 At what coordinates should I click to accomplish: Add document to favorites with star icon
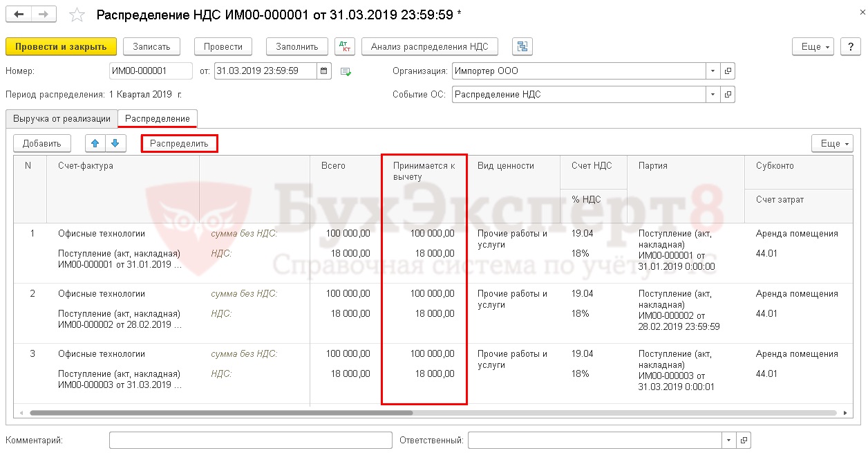click(78, 15)
